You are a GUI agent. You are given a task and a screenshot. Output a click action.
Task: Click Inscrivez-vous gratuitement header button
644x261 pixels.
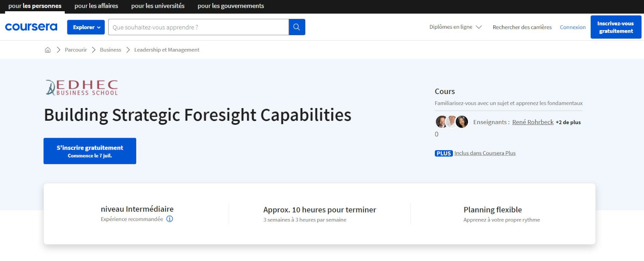pos(616,27)
